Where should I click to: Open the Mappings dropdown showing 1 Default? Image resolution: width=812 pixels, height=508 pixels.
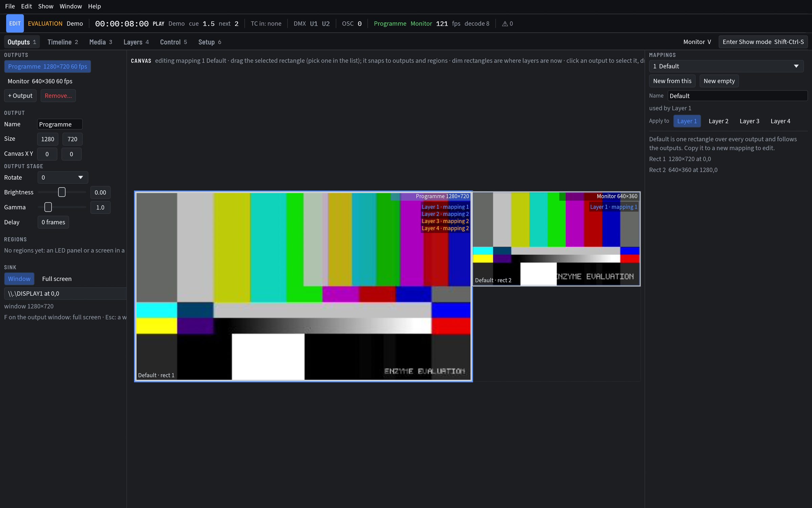[x=726, y=66]
